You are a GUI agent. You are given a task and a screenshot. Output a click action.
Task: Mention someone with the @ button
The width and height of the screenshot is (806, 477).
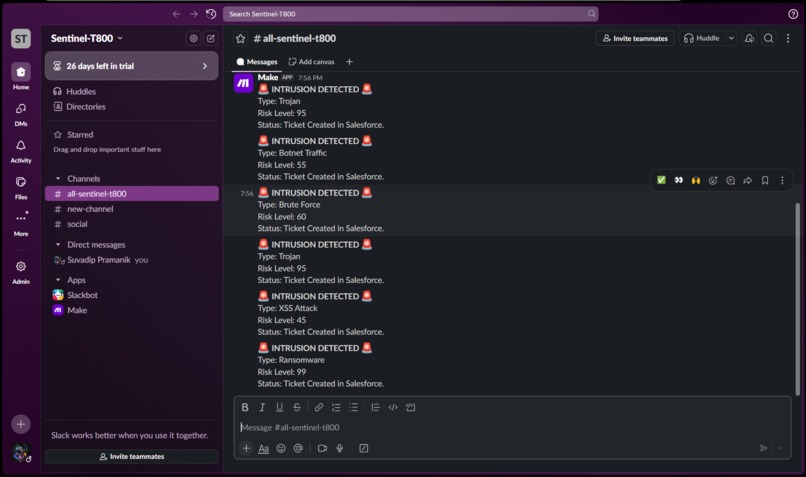click(x=298, y=448)
